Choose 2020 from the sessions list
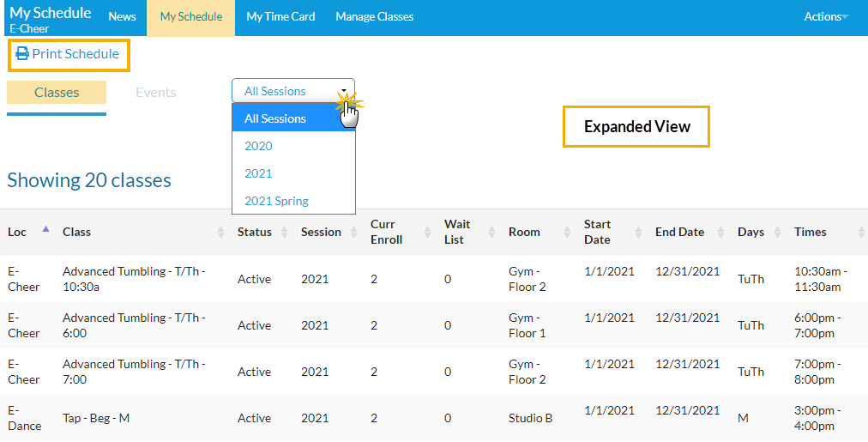 point(259,146)
